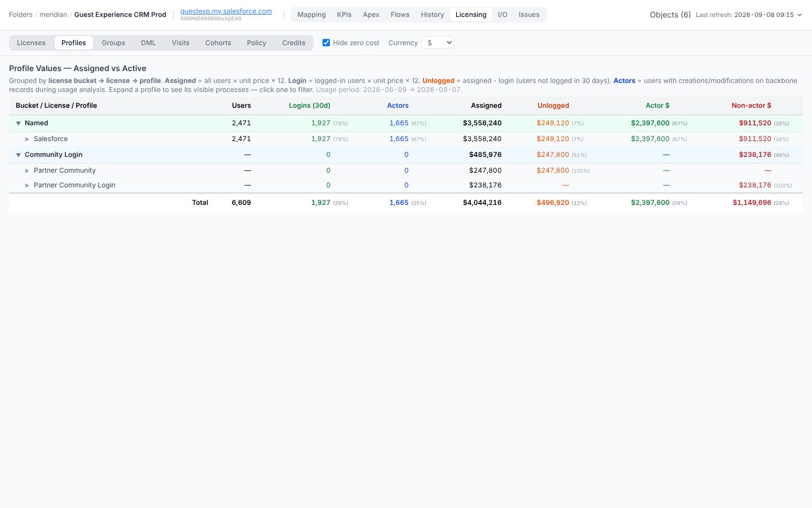Sort by the Users column header
812x508 pixels.
click(x=241, y=106)
